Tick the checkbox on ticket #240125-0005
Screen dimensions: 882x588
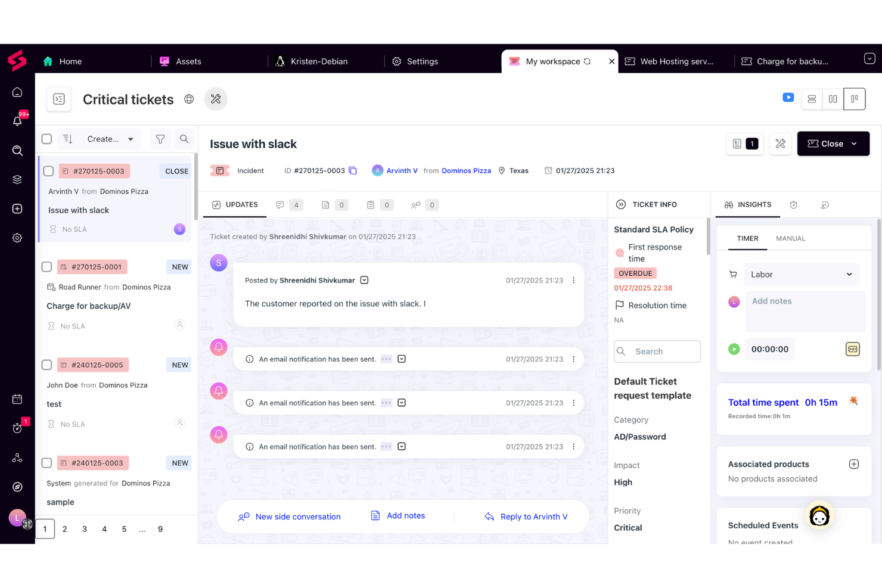click(x=46, y=365)
